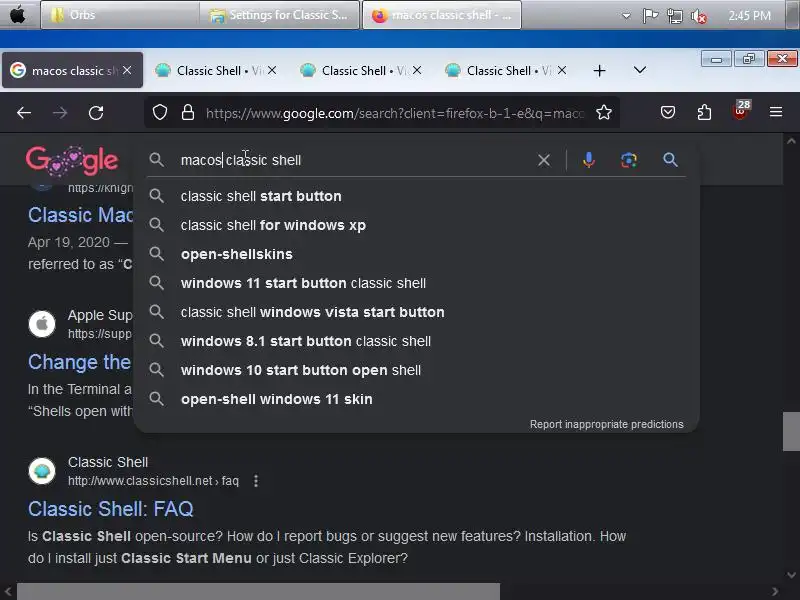Viewport: 800px width, 600px height.
Task: Select the Firefox macos classic shell taskbar item
Action: pyautogui.click(x=442, y=15)
